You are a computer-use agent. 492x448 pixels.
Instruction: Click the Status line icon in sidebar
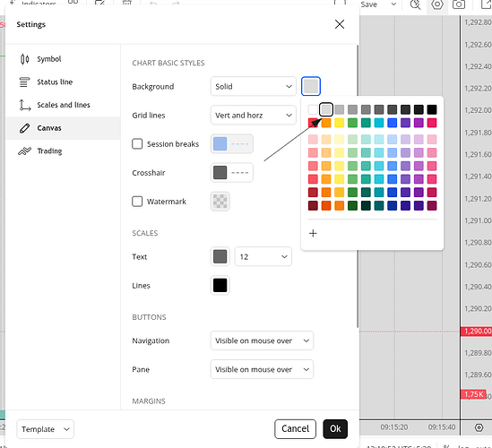(x=25, y=82)
